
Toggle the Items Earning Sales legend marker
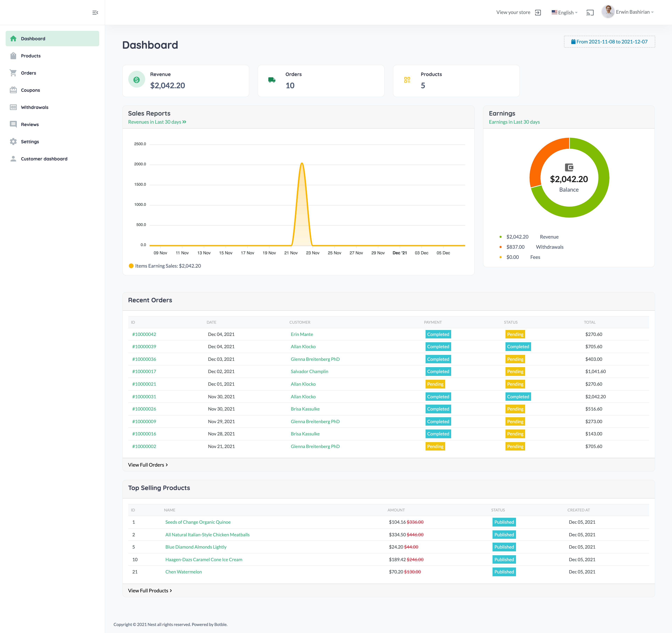pos(131,266)
